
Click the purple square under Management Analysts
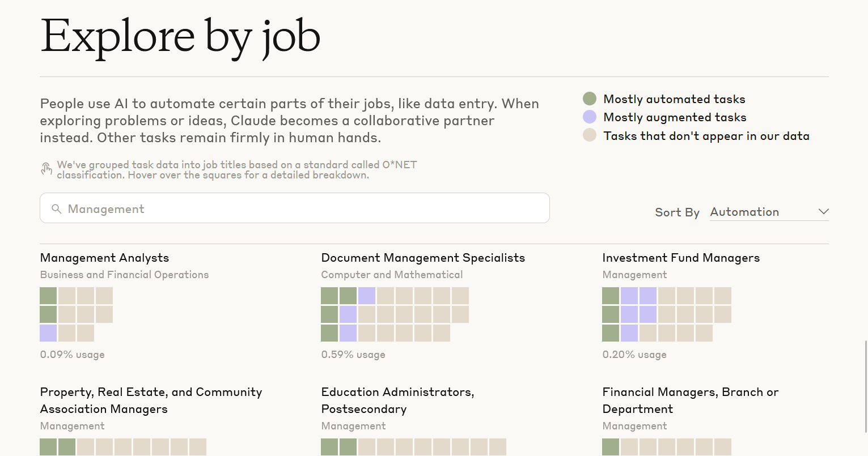[48, 333]
